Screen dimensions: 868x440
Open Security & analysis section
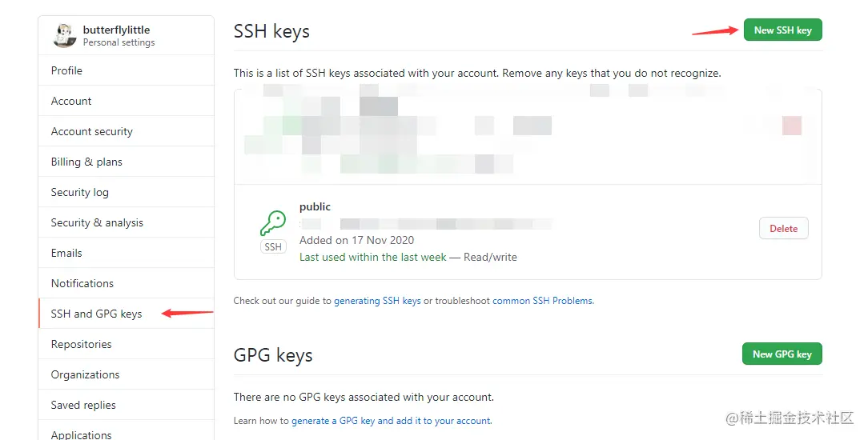coord(127,222)
